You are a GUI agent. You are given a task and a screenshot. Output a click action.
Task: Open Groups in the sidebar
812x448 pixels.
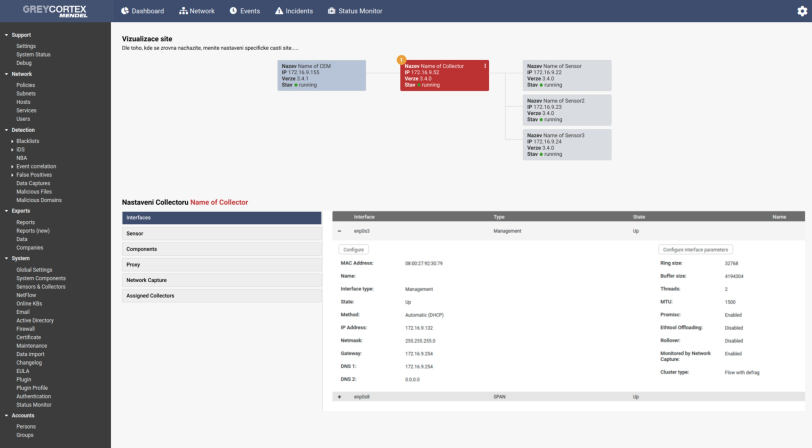(24, 435)
